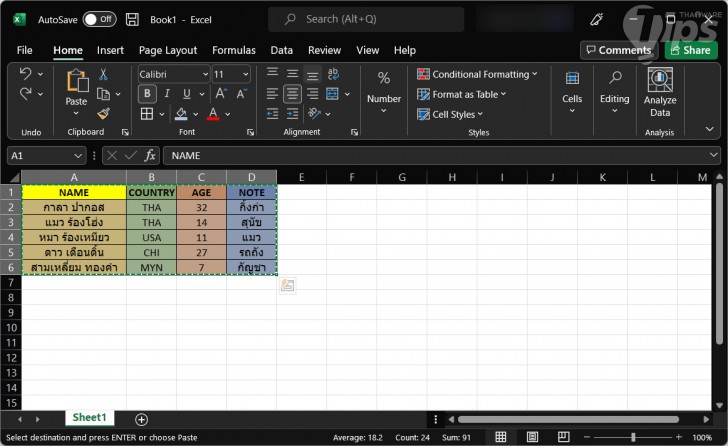Switch to Page Layout view
The height and width of the screenshot is (446, 728).
532,437
